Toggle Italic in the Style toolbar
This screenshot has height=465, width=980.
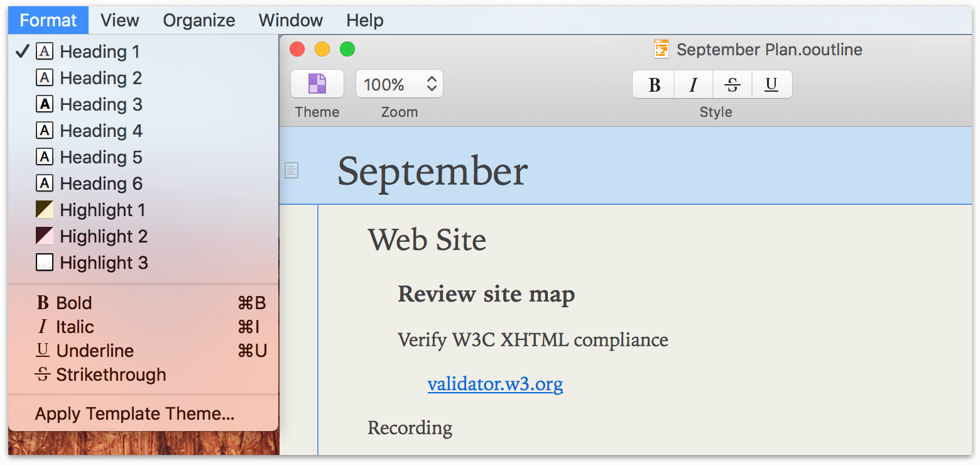point(694,84)
